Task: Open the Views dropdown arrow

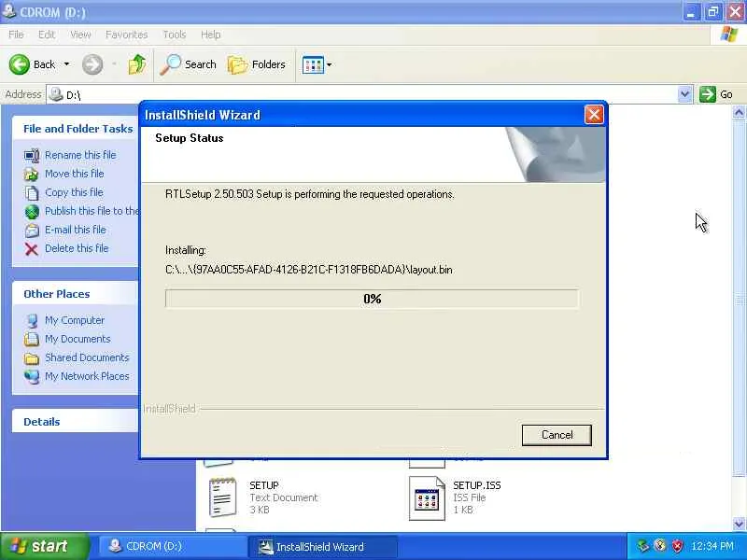Action: [x=330, y=64]
